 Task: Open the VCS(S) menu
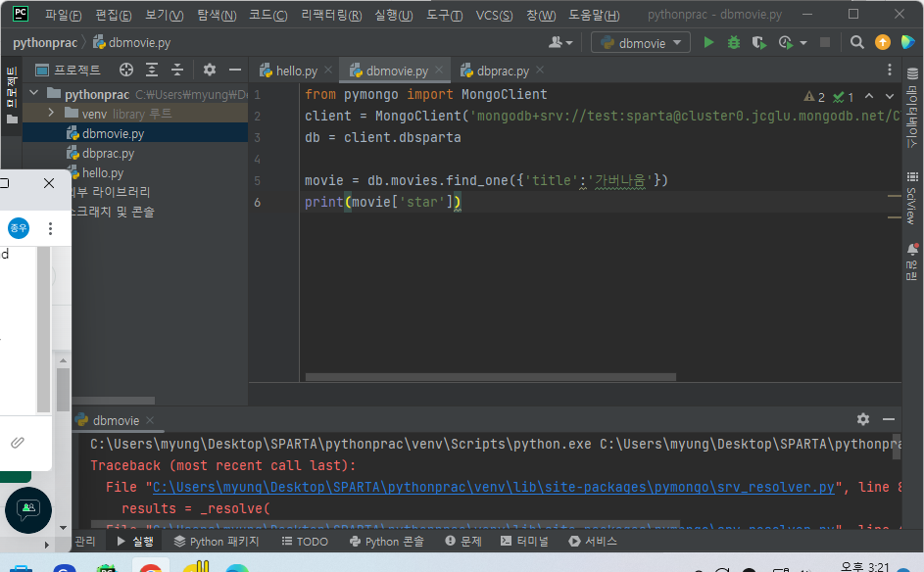[494, 15]
